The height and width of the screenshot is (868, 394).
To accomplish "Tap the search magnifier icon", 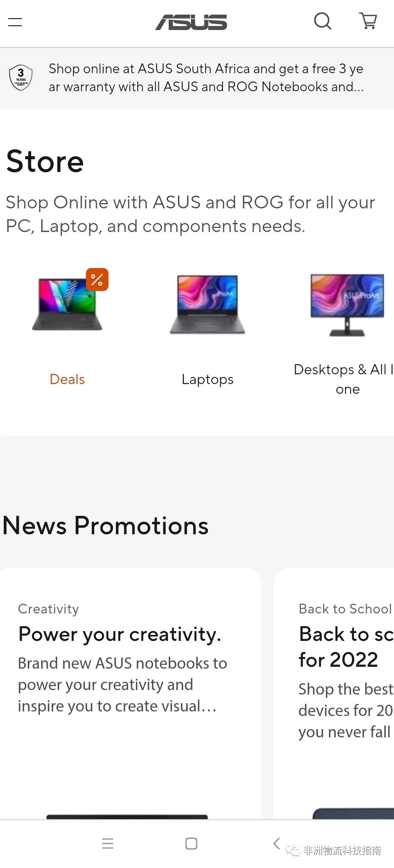I will (322, 21).
